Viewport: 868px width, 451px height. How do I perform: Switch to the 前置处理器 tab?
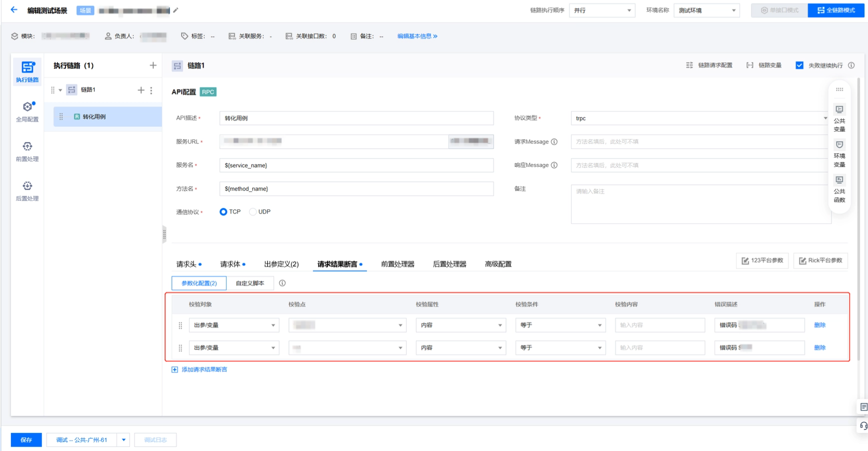click(x=397, y=264)
